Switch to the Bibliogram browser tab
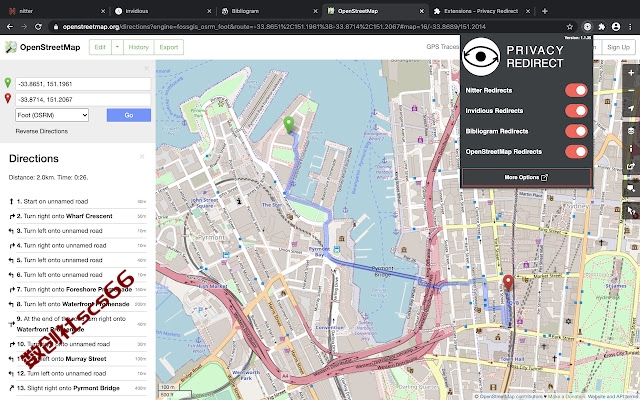The width and height of the screenshot is (640, 400). pos(269,11)
